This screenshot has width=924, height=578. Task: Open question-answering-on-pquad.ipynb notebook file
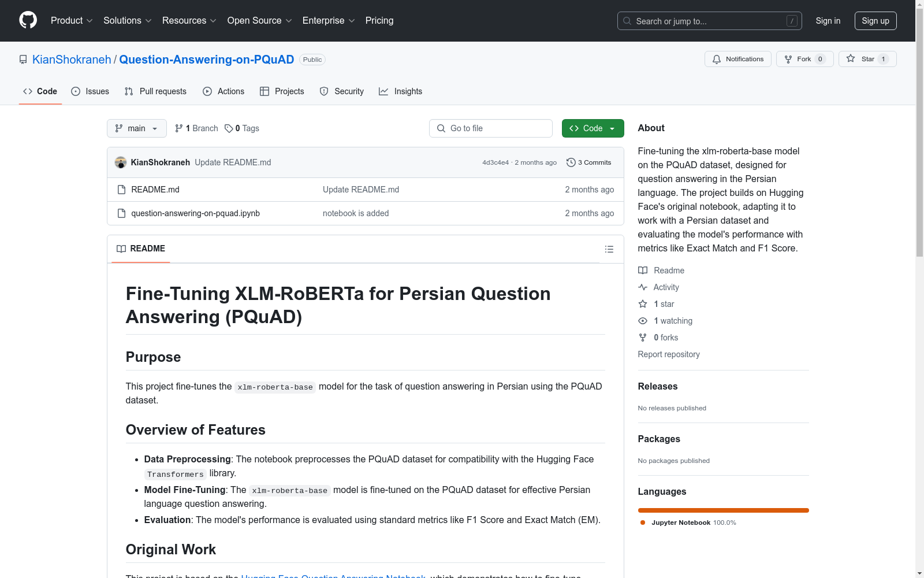click(x=195, y=213)
